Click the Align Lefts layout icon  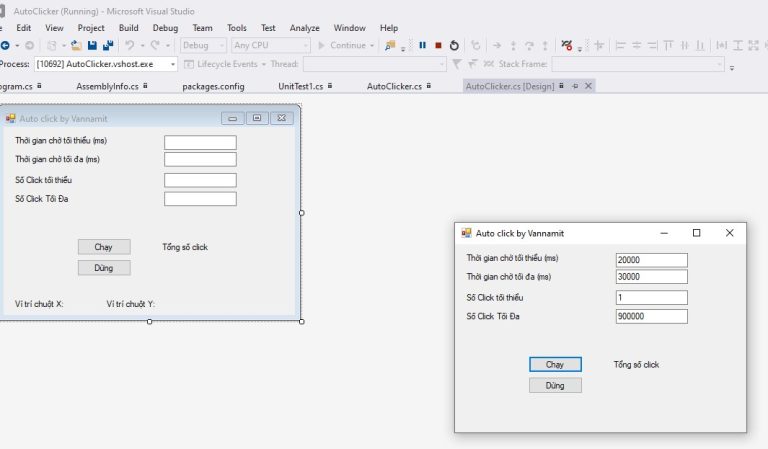(621, 46)
